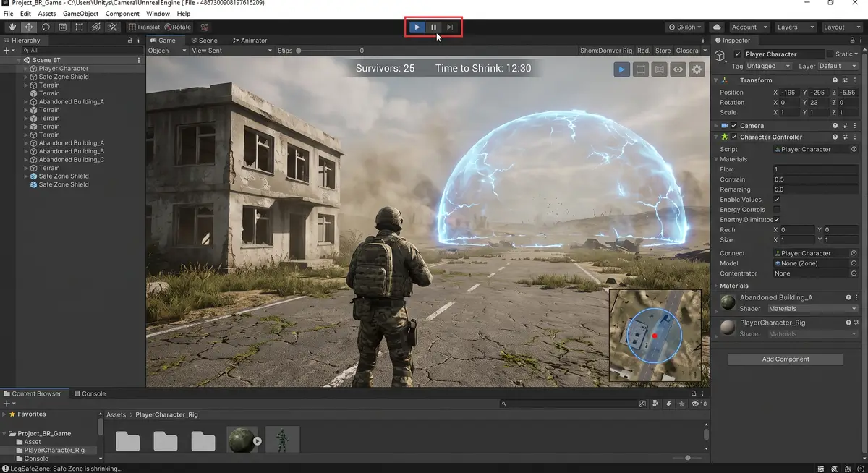Click the plus button in Hierarchy
Screen dimensions: 868x473
[x=7, y=51]
